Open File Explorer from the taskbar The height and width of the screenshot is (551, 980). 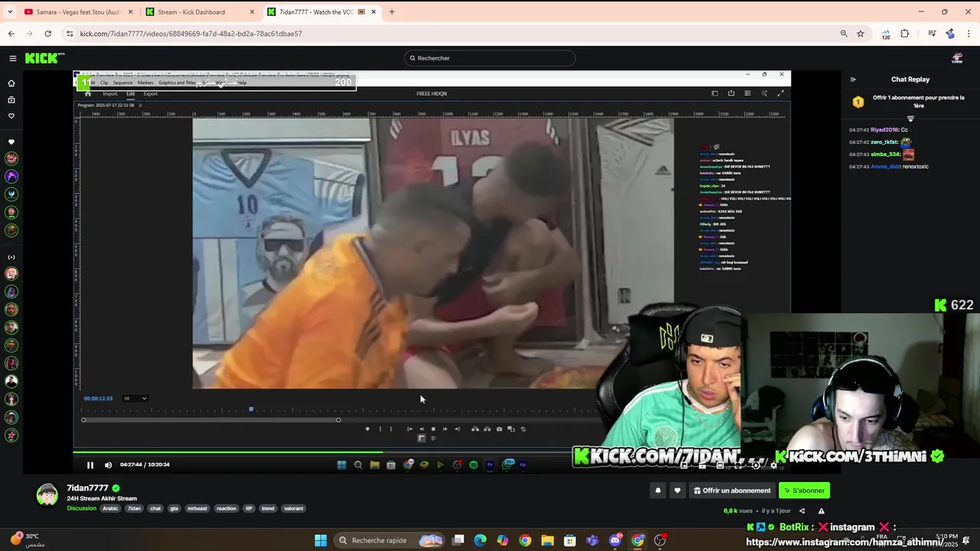(x=547, y=540)
